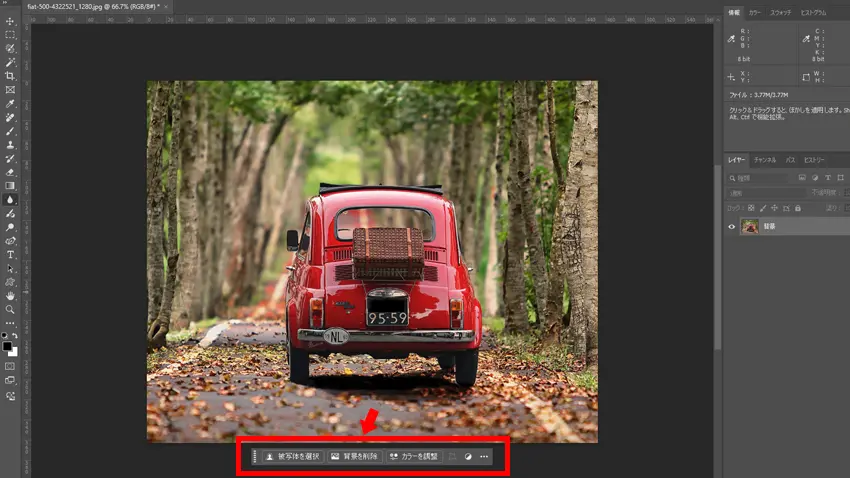Click the adjustment layer half-circle icon in taskbar

[468, 457]
